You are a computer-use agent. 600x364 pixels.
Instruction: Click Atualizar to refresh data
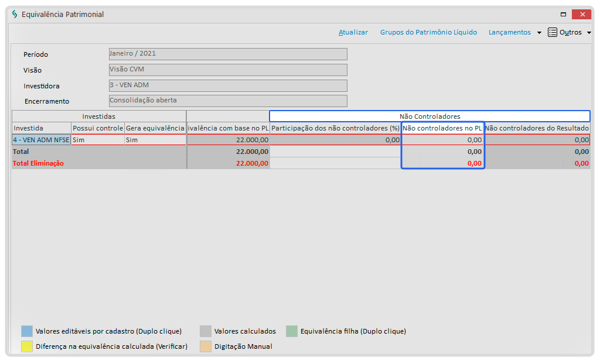click(353, 32)
